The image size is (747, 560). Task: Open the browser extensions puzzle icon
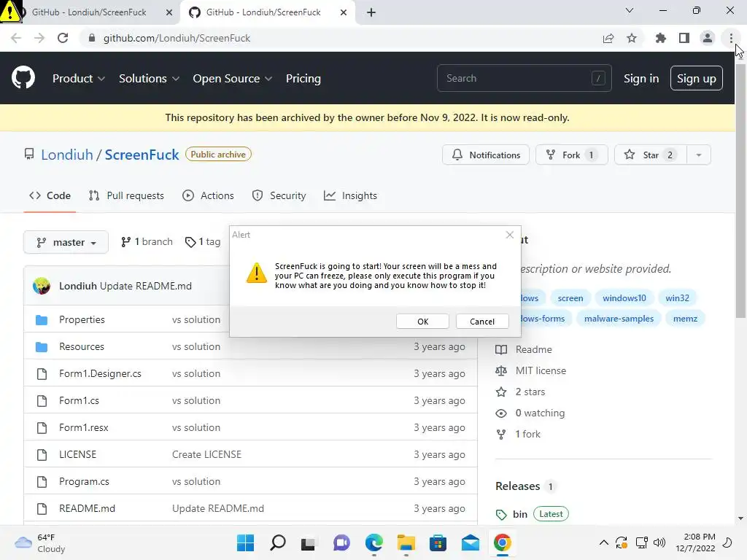[660, 38]
